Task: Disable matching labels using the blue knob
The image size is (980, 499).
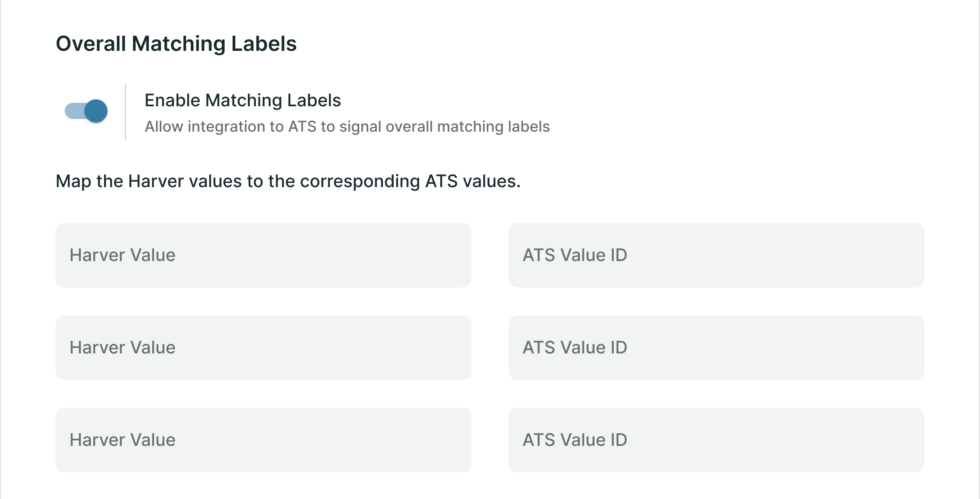Action: coord(96,111)
